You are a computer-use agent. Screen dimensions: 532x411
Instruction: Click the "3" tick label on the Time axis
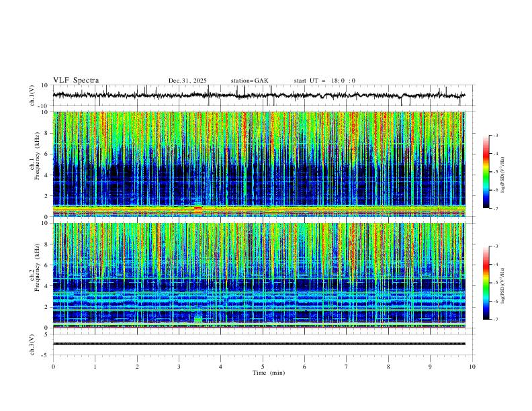pyautogui.click(x=179, y=367)
